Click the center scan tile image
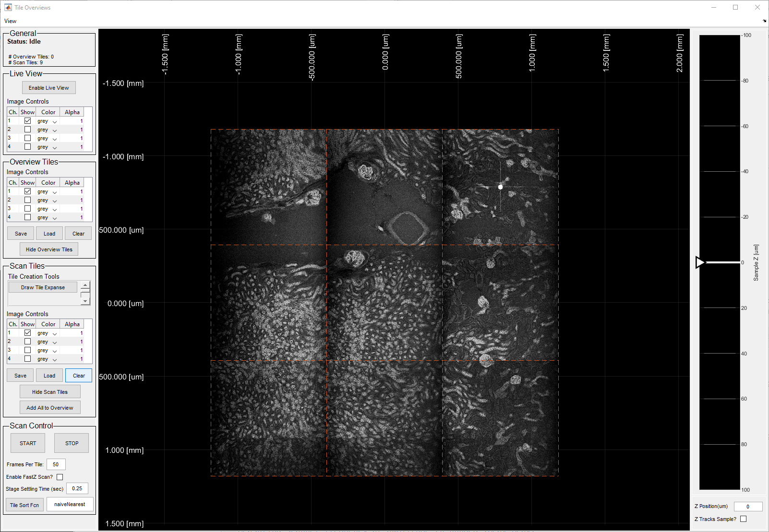This screenshot has height=532, width=769. tap(384, 303)
